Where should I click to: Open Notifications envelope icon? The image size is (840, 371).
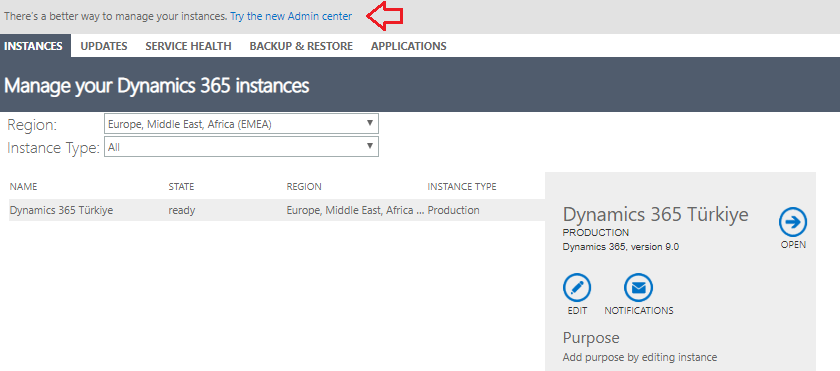pyautogui.click(x=639, y=288)
